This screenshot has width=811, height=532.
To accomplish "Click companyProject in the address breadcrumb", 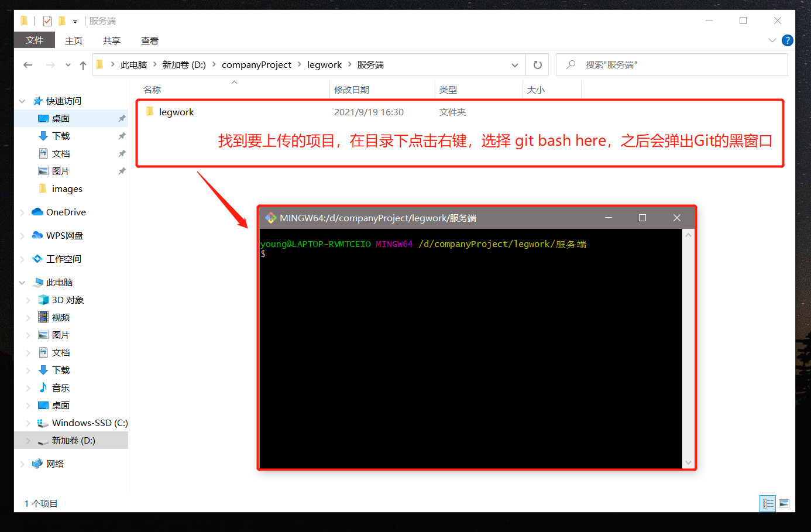I will (x=256, y=65).
